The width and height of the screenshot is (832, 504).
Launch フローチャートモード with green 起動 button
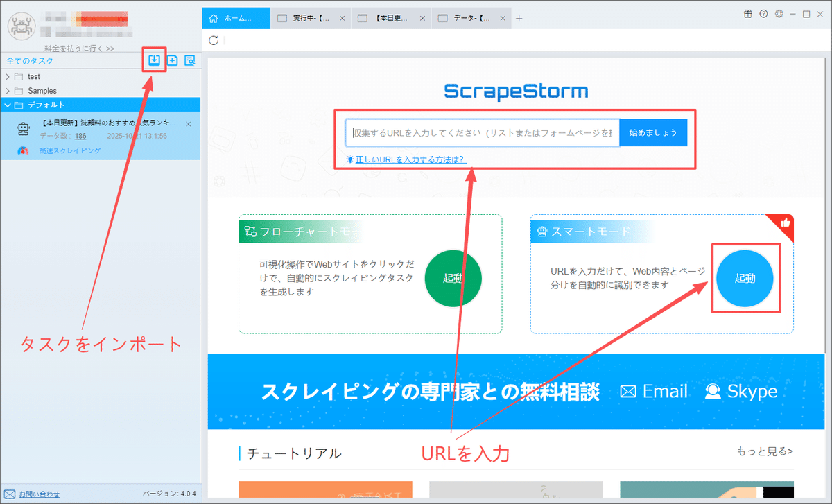pos(453,278)
